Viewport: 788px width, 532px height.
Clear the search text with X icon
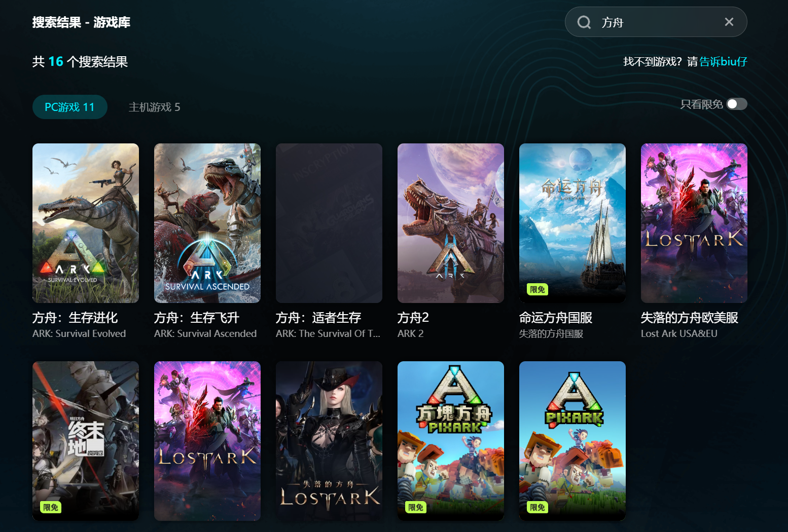(729, 22)
